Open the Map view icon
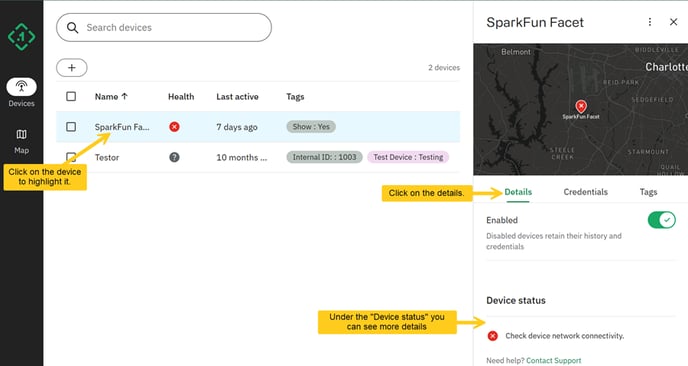688x366 pixels. [21, 134]
